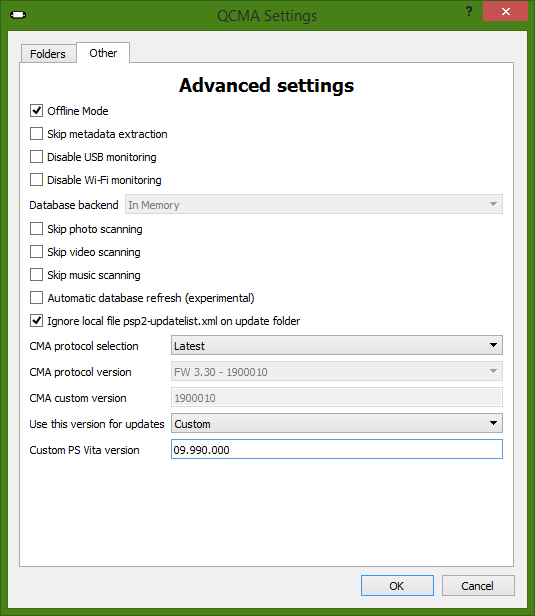The width and height of the screenshot is (535, 616).
Task: Open the CMA protocol version dropdown
Action: [x=337, y=371]
